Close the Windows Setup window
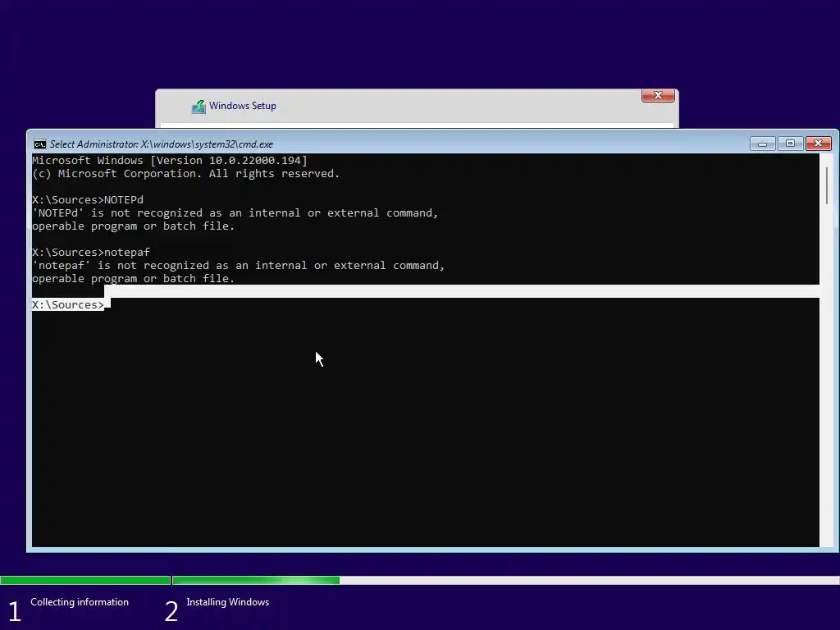This screenshot has height=630, width=840. coord(658,95)
